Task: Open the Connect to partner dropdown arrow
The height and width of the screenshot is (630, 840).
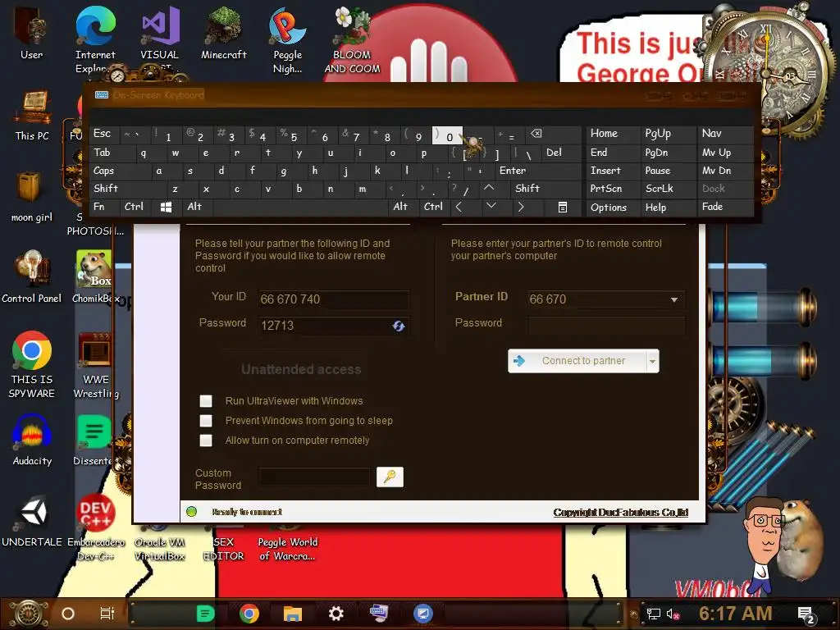Action: coord(652,361)
